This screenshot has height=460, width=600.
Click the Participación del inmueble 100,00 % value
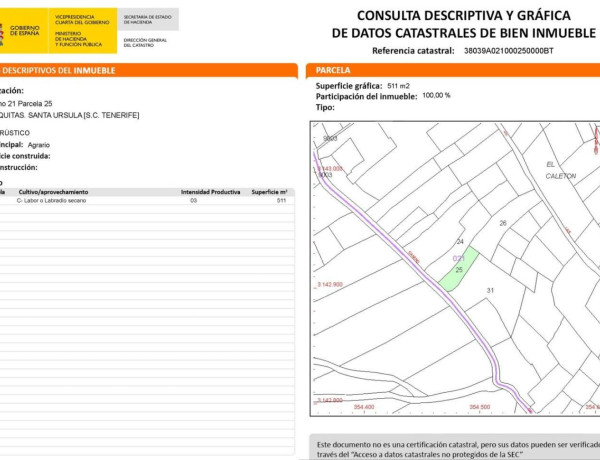click(x=436, y=96)
